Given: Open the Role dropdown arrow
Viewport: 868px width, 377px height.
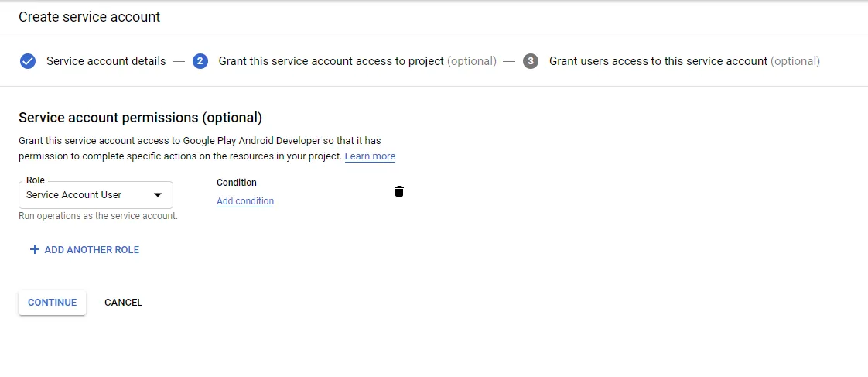Looking at the screenshot, I should coord(158,195).
